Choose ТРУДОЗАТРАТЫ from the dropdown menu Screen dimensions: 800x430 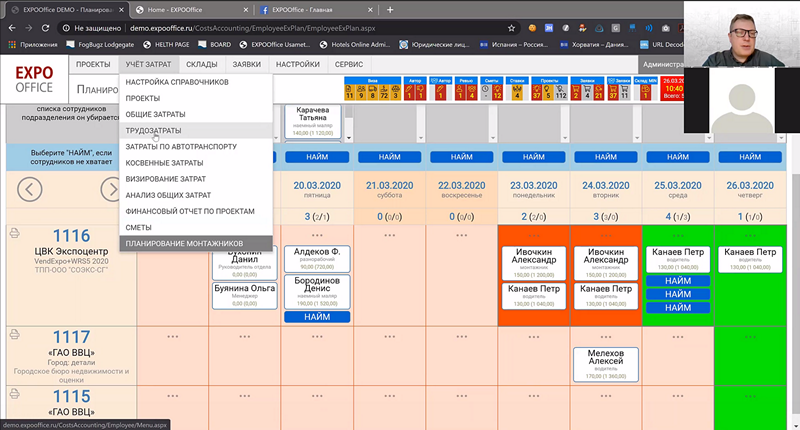(196, 131)
